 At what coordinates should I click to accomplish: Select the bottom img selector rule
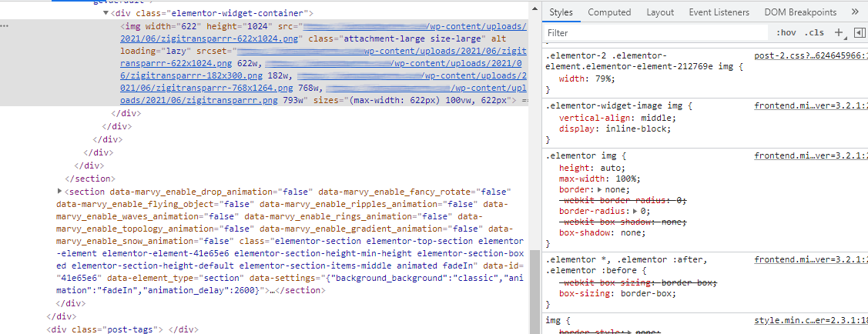tap(554, 320)
